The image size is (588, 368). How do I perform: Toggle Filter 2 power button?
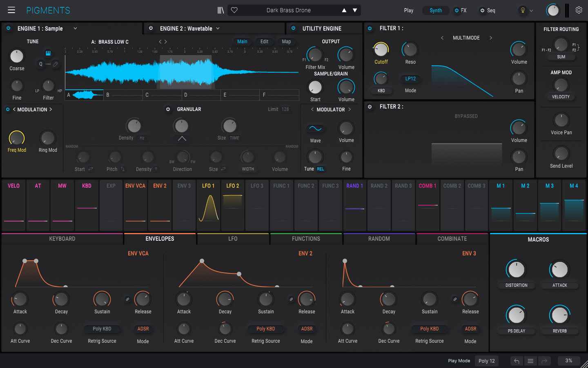[x=370, y=106]
